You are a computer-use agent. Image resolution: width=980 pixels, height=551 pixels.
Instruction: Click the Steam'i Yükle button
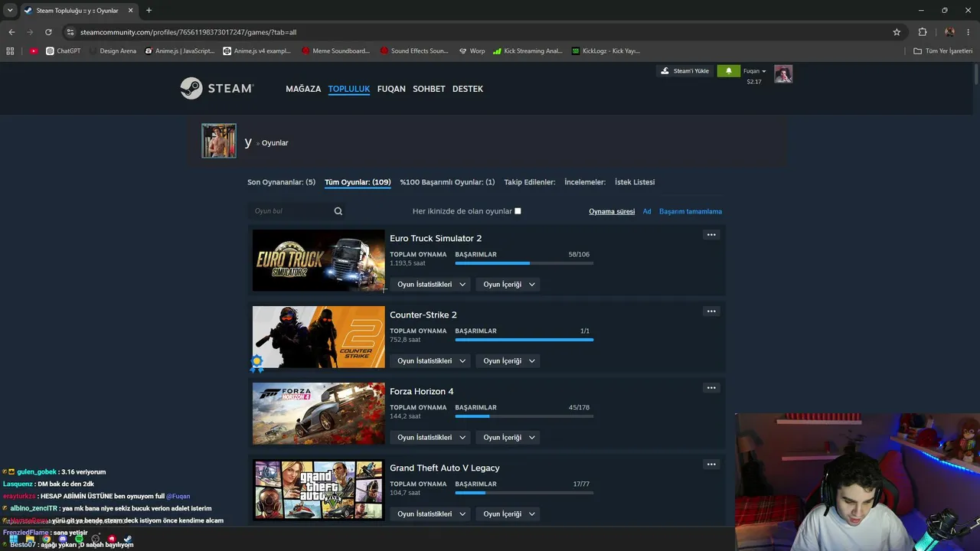coord(685,71)
